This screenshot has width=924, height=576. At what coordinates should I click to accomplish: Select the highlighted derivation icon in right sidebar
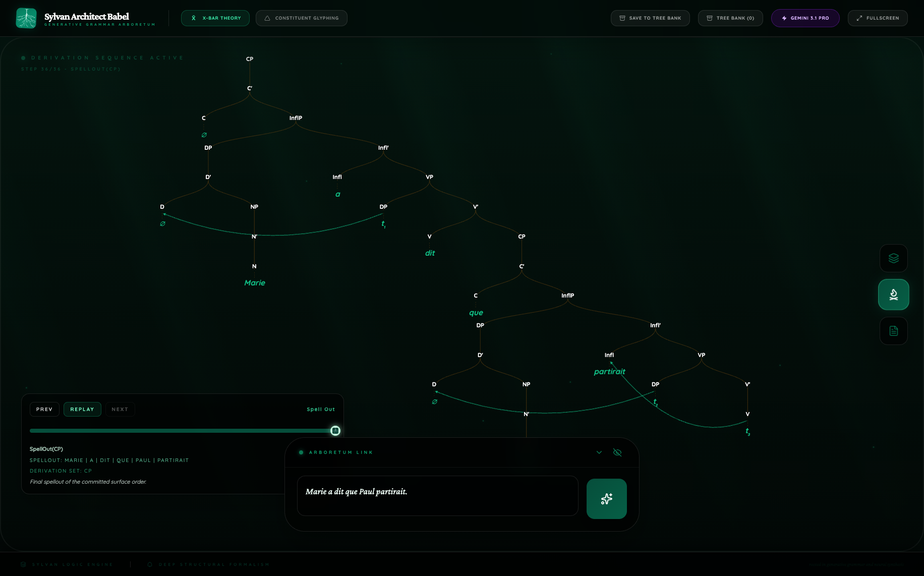click(893, 295)
